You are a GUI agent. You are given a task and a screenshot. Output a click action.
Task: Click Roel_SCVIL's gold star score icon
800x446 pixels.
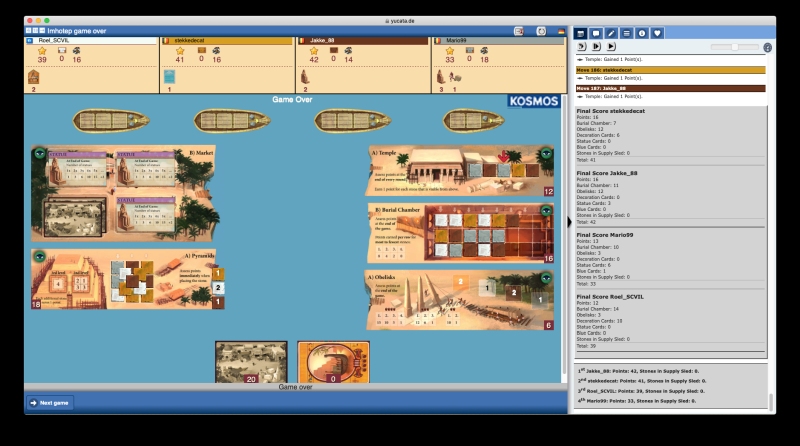42,51
